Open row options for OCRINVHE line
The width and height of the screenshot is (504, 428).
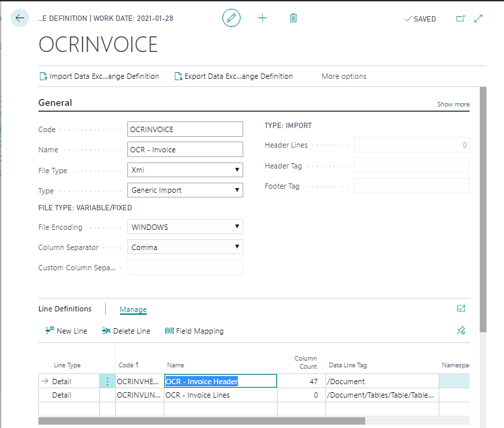(x=107, y=381)
